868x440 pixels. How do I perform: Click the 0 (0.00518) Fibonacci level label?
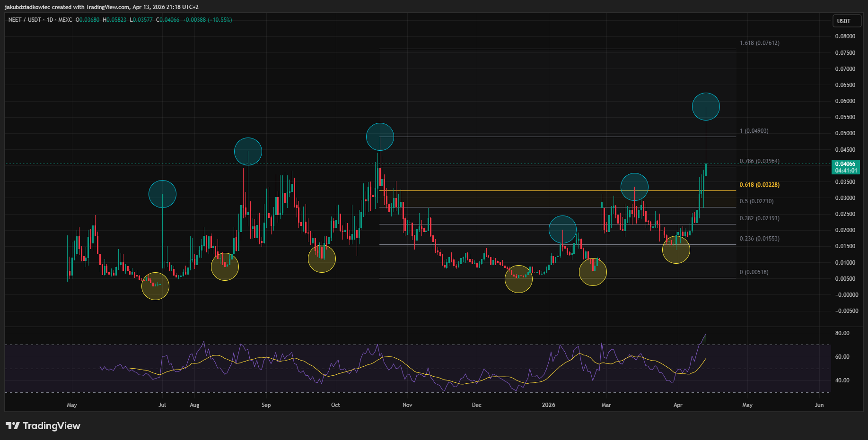pos(754,272)
